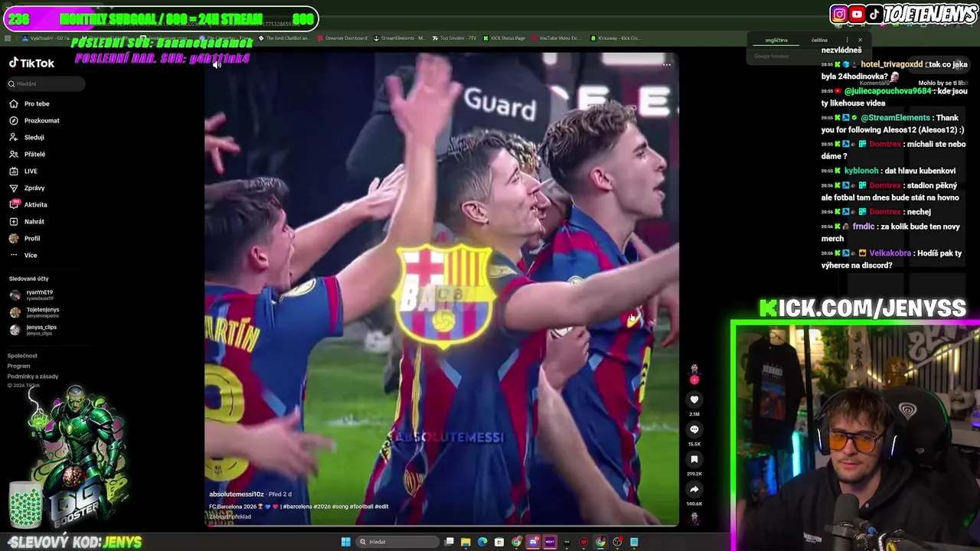Viewport: 980px width, 551px height.
Task: Open the KICK Status Page bookmark
Action: coord(504,38)
